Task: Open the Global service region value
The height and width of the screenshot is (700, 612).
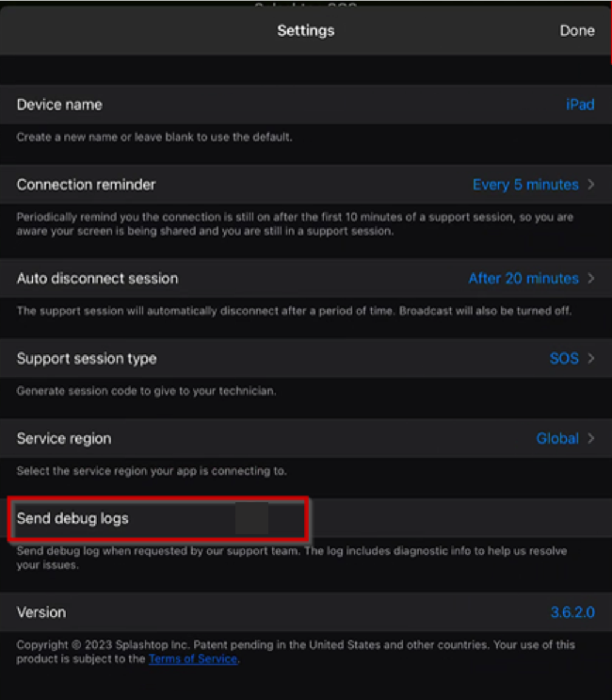Action: [557, 438]
